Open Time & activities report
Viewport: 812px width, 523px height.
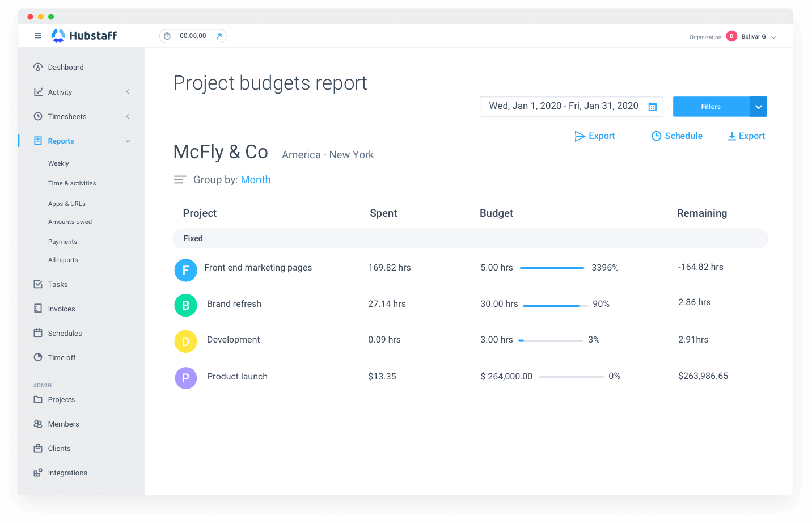(x=72, y=183)
